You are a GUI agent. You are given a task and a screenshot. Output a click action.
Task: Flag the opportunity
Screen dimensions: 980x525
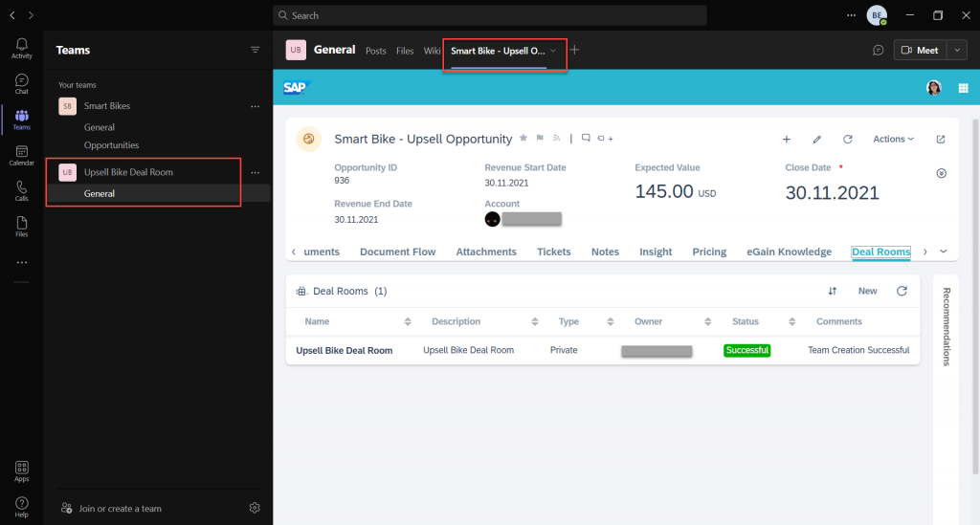point(540,138)
